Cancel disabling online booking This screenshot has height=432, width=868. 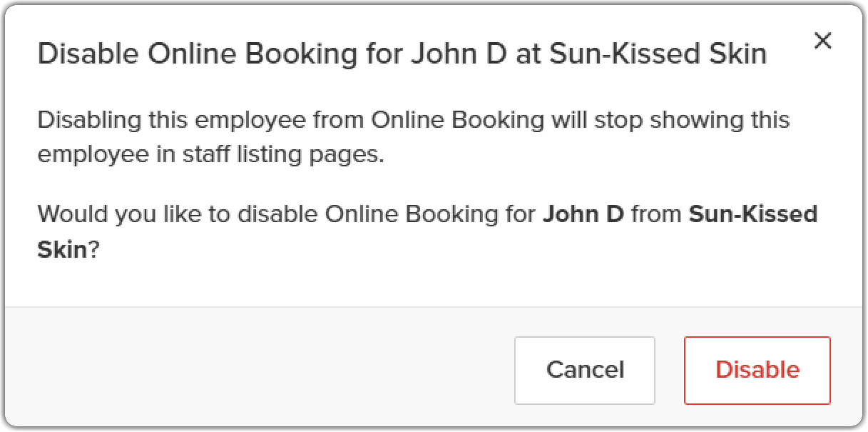pos(585,370)
